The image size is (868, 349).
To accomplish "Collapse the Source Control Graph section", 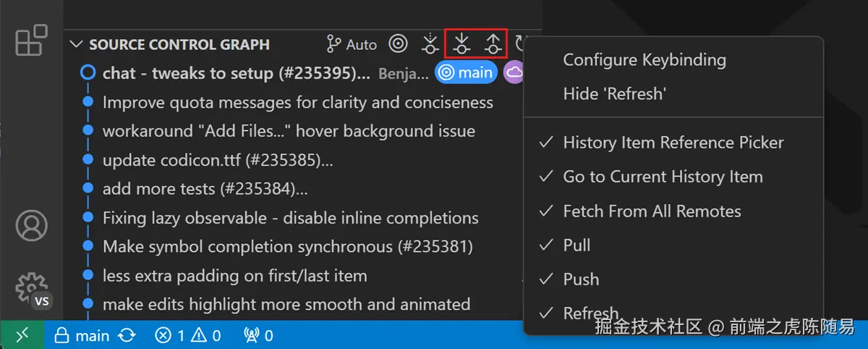I will tap(76, 44).
